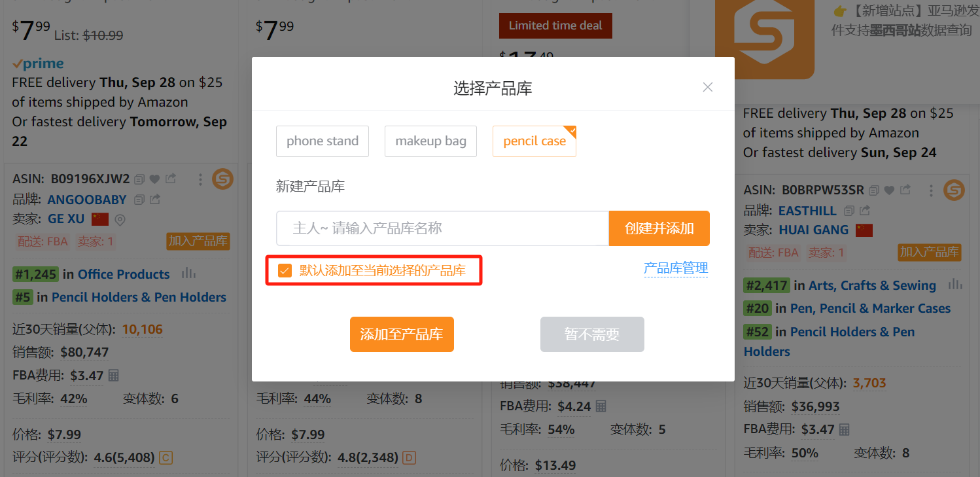Viewport: 980px width, 477px height.
Task: Open FBA calculator icon beside $3.47 on left
Action: (114, 376)
